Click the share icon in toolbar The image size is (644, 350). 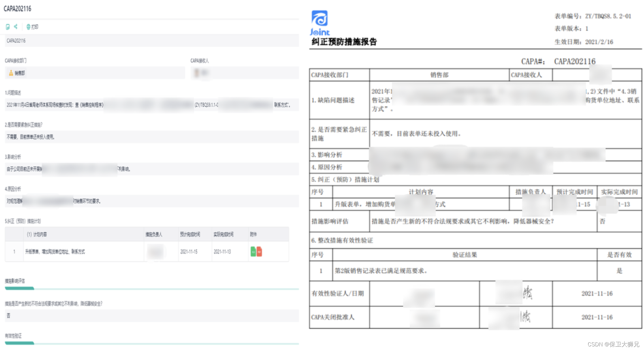point(16,27)
